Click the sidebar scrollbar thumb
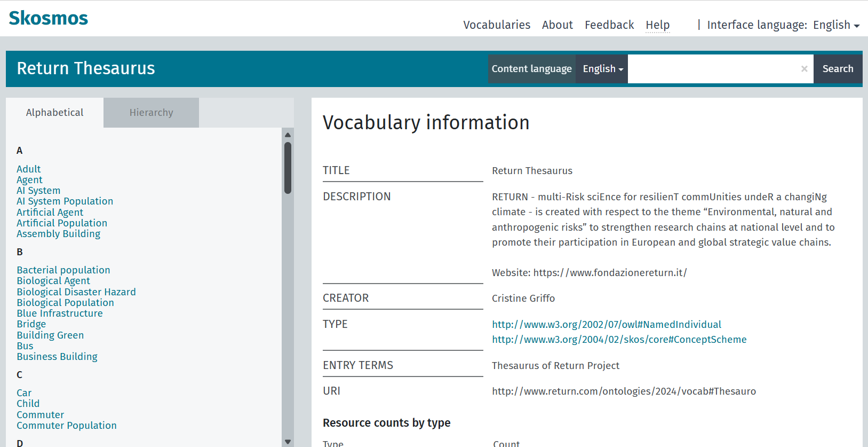 coord(288,168)
